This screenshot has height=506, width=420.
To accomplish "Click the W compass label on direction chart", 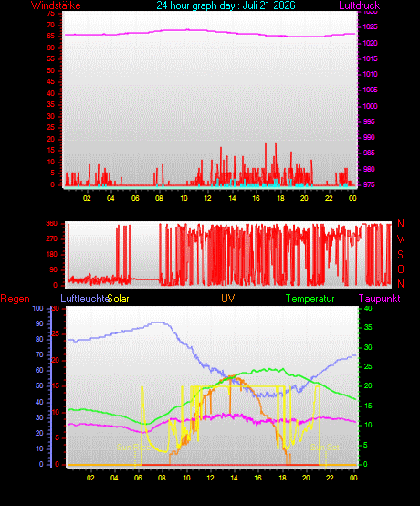I will [401, 239].
